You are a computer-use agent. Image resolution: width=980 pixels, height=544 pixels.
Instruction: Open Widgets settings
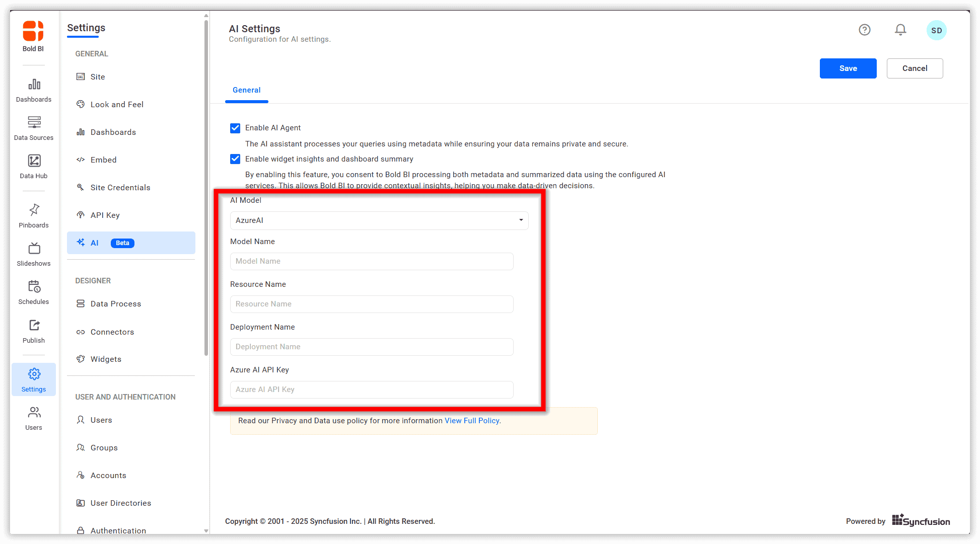click(131, 359)
